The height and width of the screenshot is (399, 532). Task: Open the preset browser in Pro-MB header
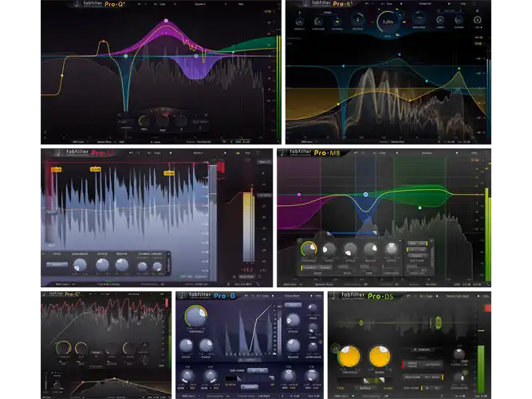[x=427, y=152]
